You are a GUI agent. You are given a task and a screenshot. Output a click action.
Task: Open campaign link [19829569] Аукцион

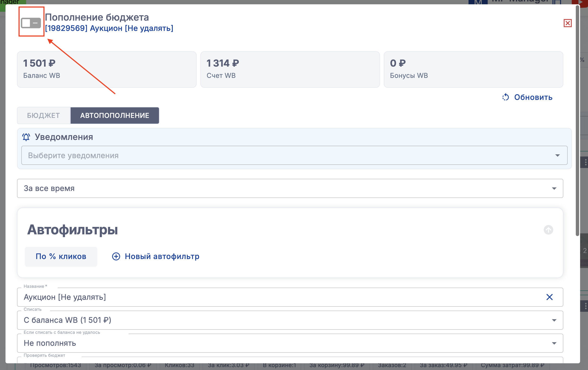(109, 28)
